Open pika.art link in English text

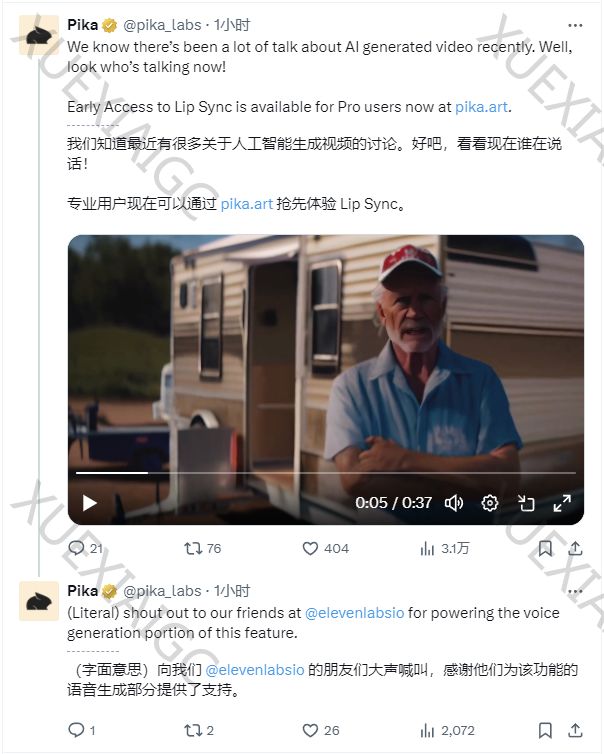click(482, 106)
